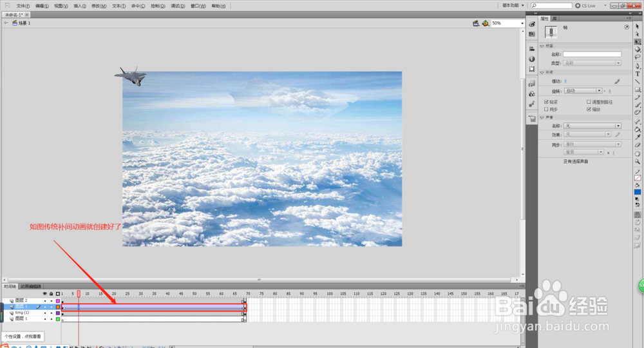Open the Info panel icon

[532, 59]
